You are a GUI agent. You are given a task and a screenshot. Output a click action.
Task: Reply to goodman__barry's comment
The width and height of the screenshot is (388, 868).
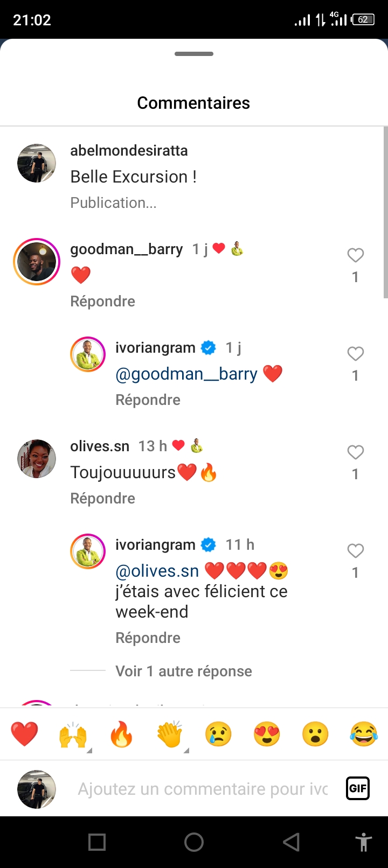103,301
